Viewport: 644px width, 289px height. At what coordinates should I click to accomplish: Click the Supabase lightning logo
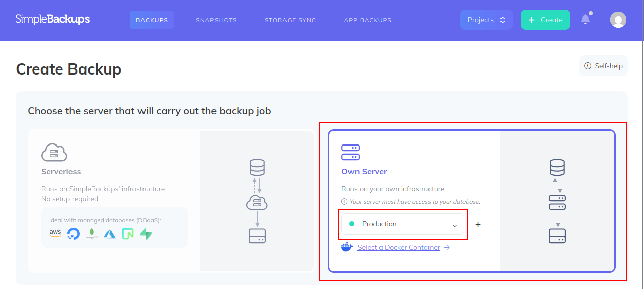tap(146, 233)
